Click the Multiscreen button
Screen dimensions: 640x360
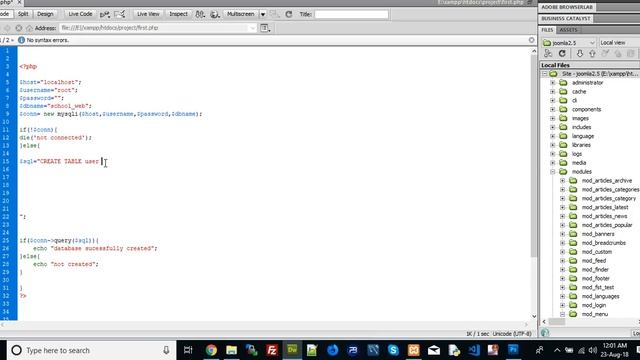click(240, 14)
